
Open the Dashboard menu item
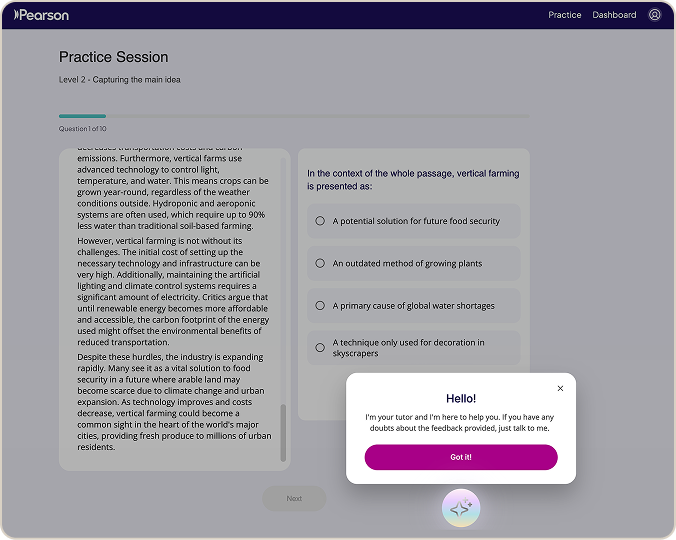(614, 15)
